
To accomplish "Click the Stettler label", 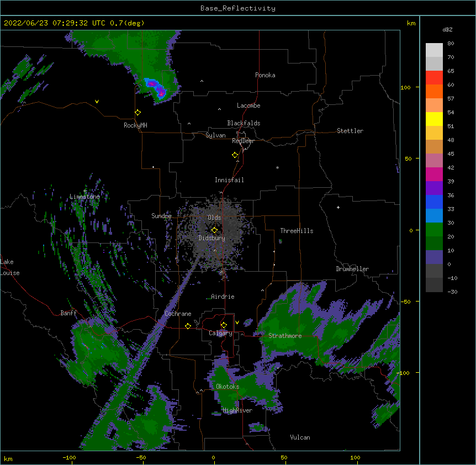I will (350, 131).
